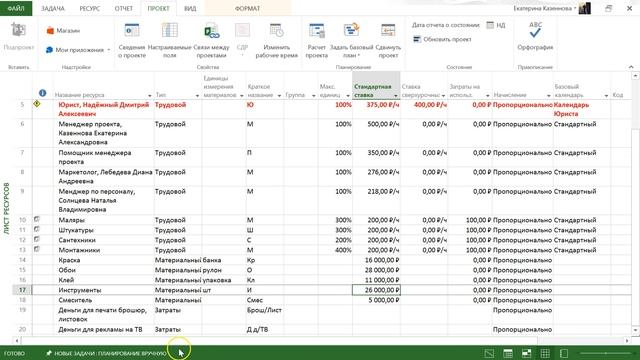The width and height of the screenshot is (640, 360).
Task: Open Задать базовый план menu
Action: pyautogui.click(x=351, y=41)
